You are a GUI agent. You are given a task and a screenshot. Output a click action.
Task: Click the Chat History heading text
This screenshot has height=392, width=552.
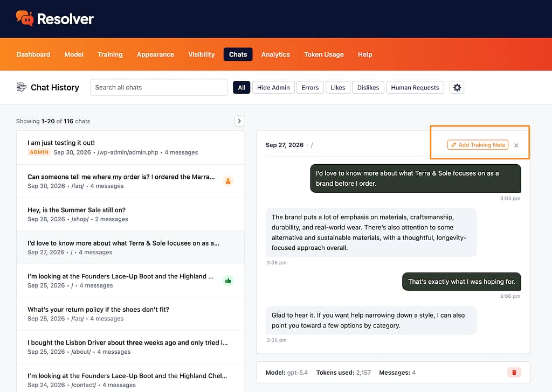point(55,88)
